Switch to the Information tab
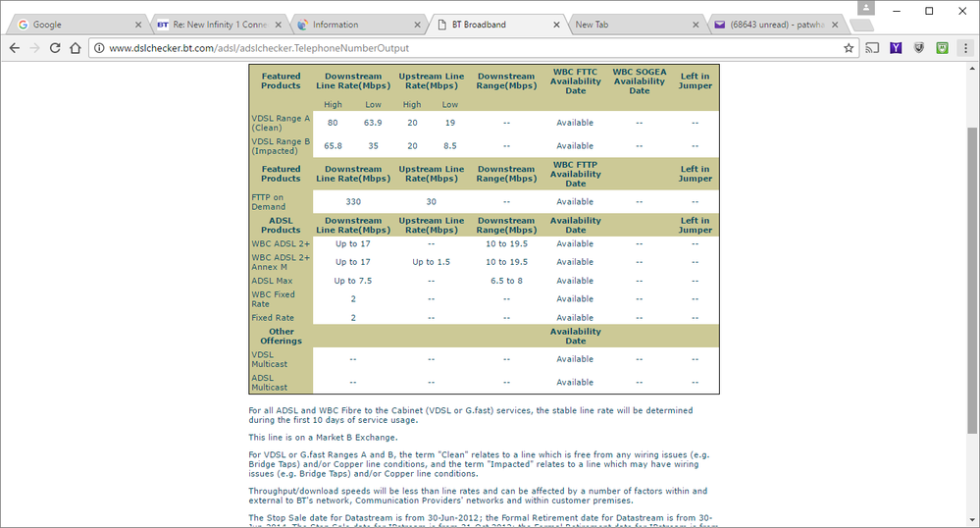 coord(357,25)
